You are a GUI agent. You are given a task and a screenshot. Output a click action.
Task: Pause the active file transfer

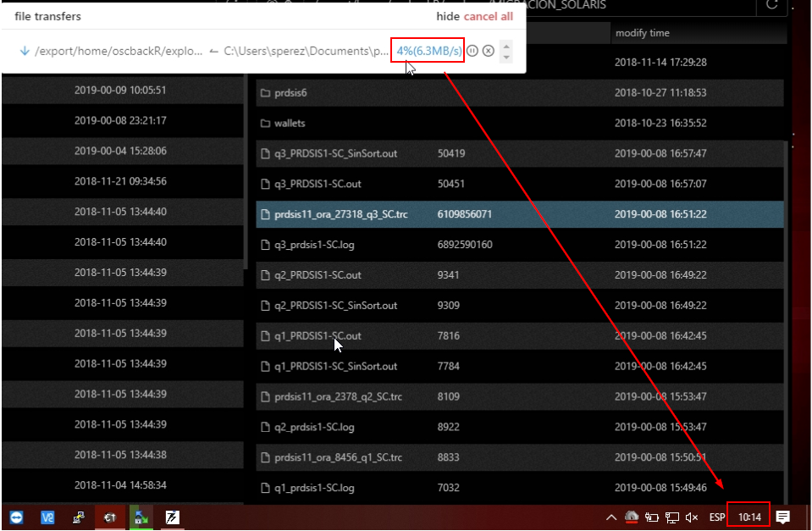click(472, 51)
